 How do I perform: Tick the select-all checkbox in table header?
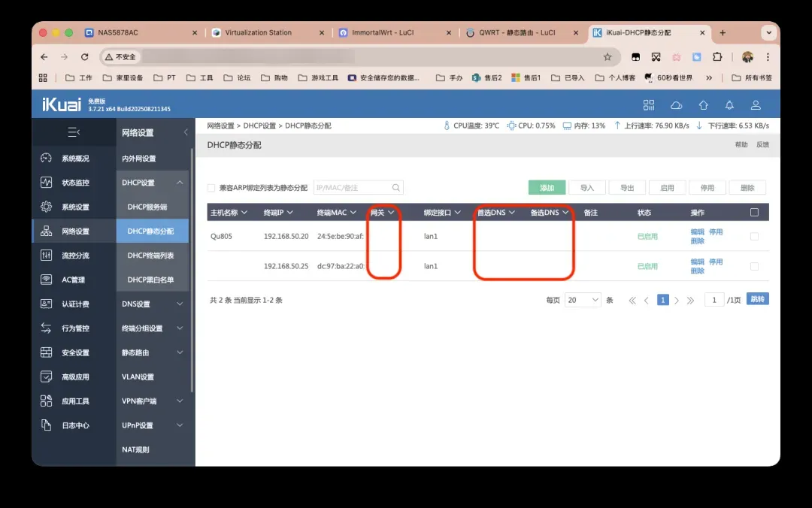point(754,213)
